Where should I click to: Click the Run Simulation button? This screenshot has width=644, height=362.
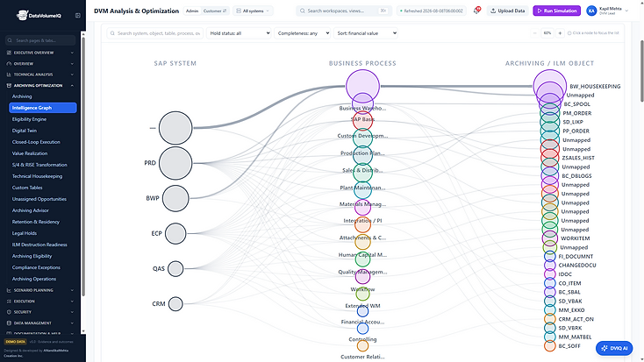(556, 11)
